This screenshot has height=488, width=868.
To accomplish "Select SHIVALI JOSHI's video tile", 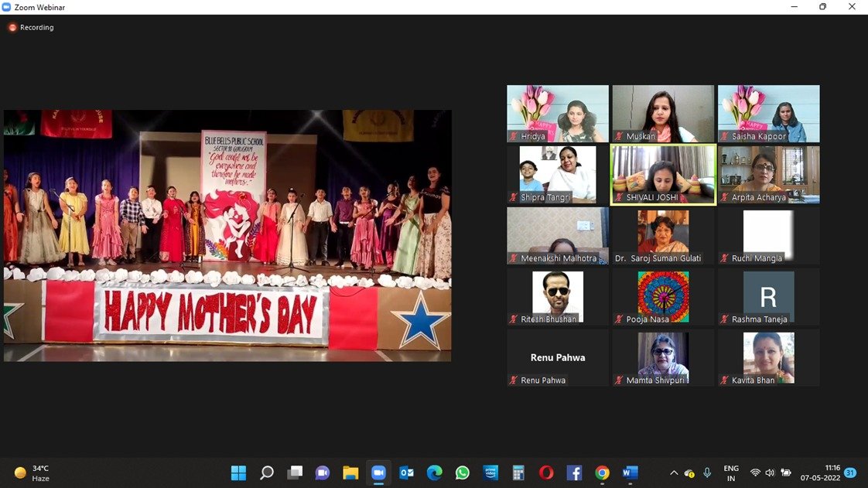I will coord(663,174).
